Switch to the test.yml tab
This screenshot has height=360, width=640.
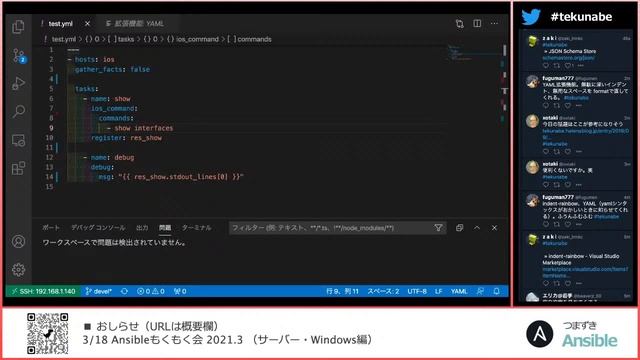[x=60, y=24]
